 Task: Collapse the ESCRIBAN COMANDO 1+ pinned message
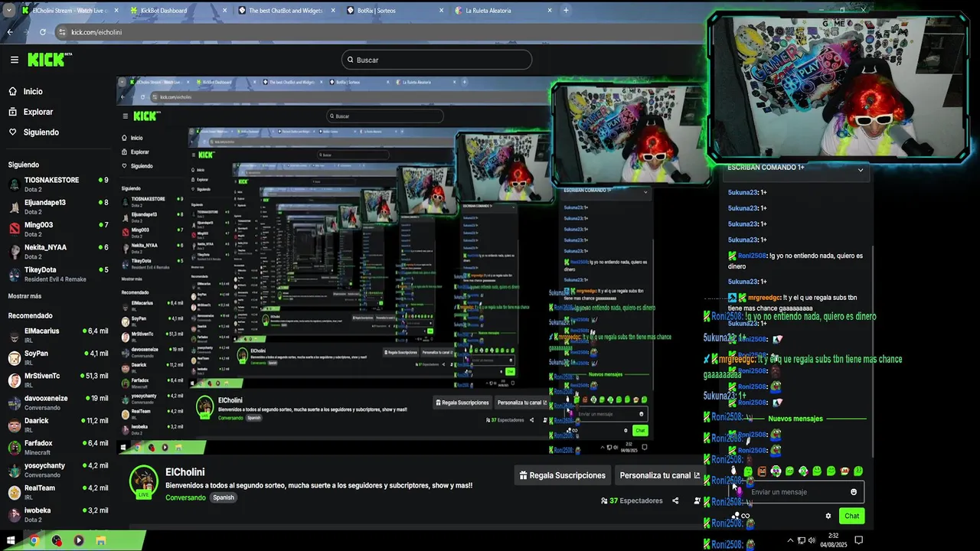pos(861,170)
